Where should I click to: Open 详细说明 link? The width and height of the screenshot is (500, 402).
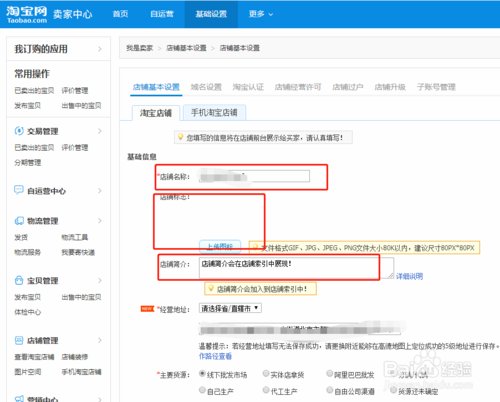[x=409, y=276]
